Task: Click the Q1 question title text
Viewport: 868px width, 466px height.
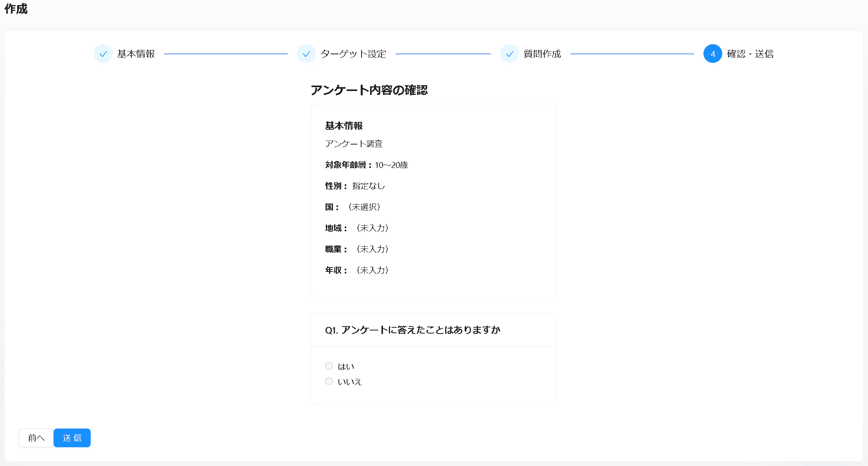Action: point(413,330)
